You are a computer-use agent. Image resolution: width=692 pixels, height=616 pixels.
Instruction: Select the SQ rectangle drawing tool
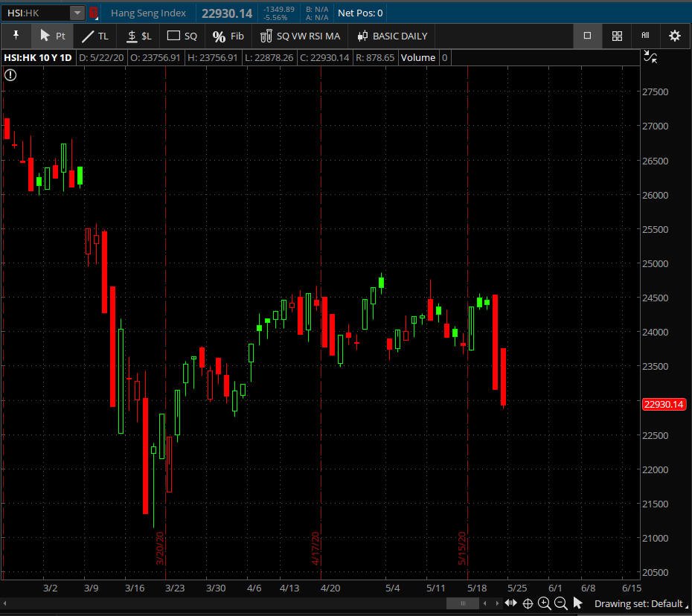[x=182, y=36]
